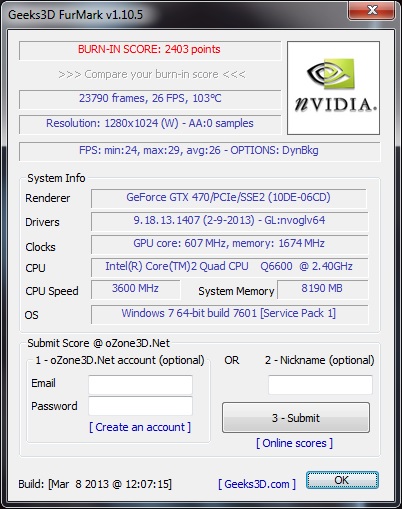
Task: Close the FurMark window
Action: pyautogui.click(x=371, y=10)
